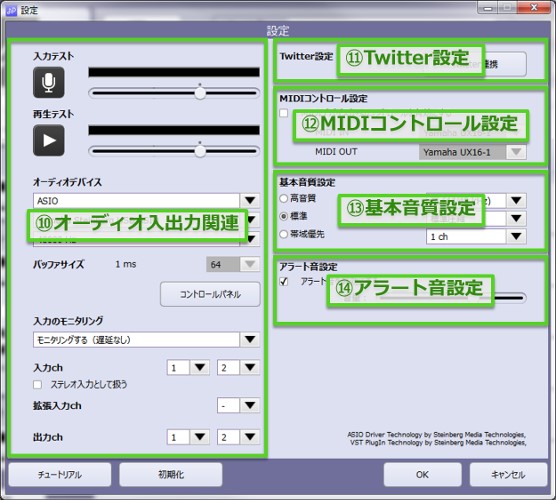Click the チュートリアル button
The image size is (556, 500).
(x=60, y=474)
